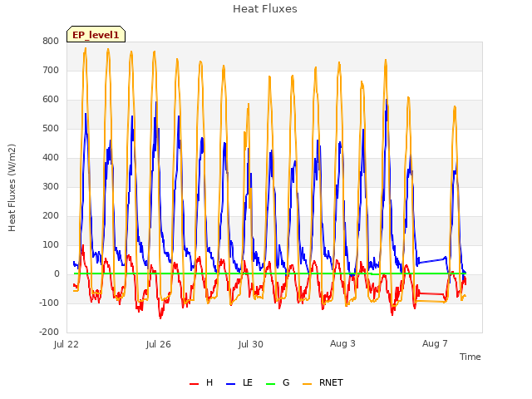Image resolution: width=532 pixels, height=399 pixels.
Task: Toggle the RNET series in the legend
Action: click(x=323, y=382)
